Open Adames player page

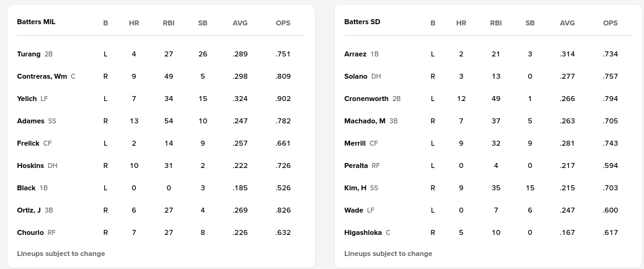(x=30, y=121)
